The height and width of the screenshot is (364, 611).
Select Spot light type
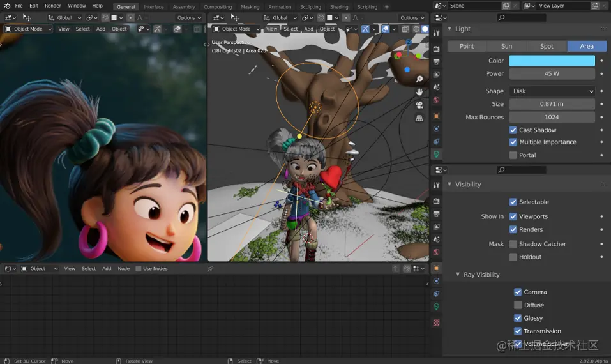tap(547, 46)
